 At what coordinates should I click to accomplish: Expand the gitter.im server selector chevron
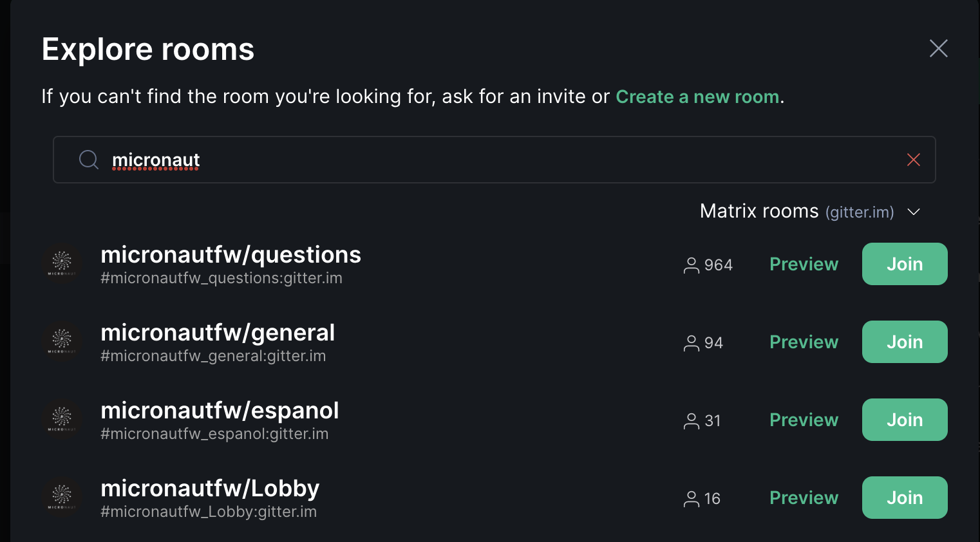pos(914,211)
